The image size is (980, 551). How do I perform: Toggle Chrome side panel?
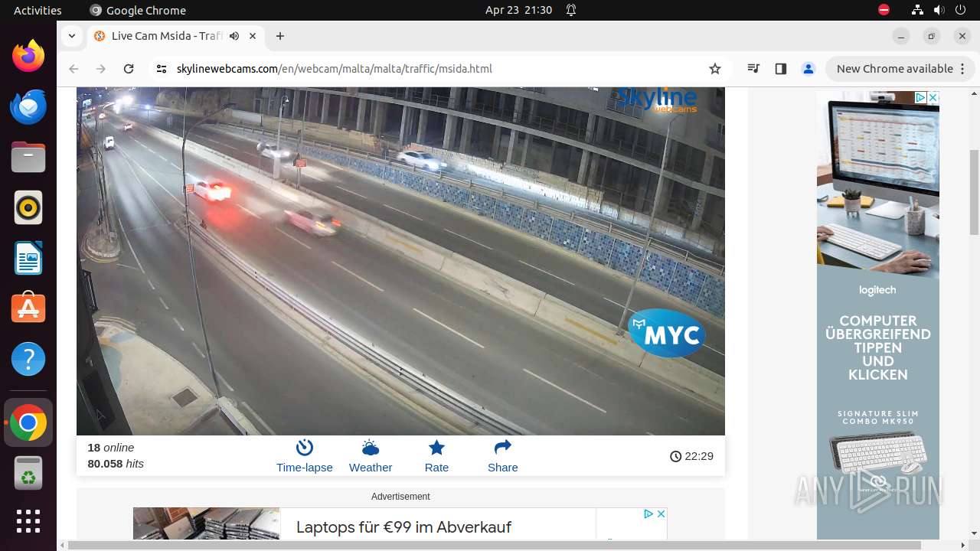(x=781, y=69)
